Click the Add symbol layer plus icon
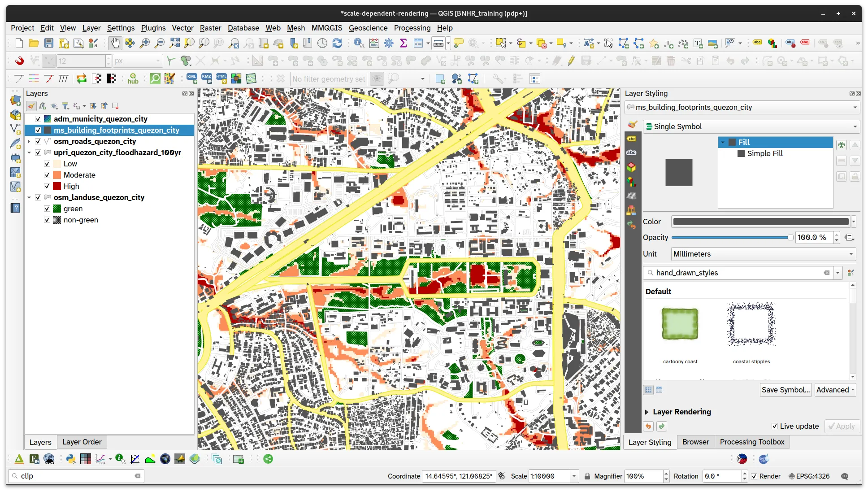 (x=841, y=145)
